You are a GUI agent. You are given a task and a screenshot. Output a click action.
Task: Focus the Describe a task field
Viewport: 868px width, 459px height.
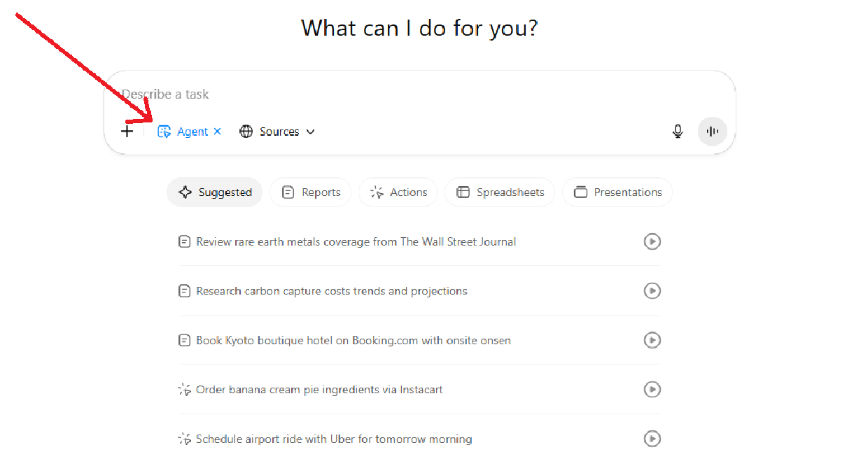(x=420, y=94)
